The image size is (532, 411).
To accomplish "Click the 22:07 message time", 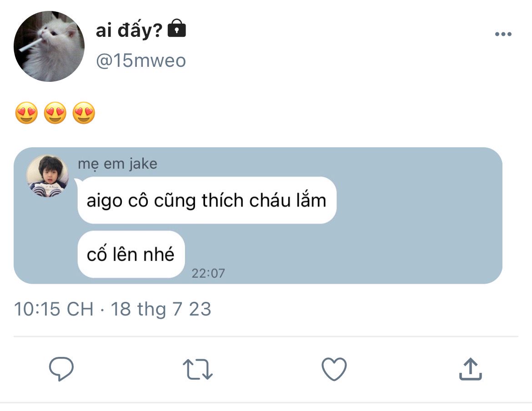I will point(208,273).
